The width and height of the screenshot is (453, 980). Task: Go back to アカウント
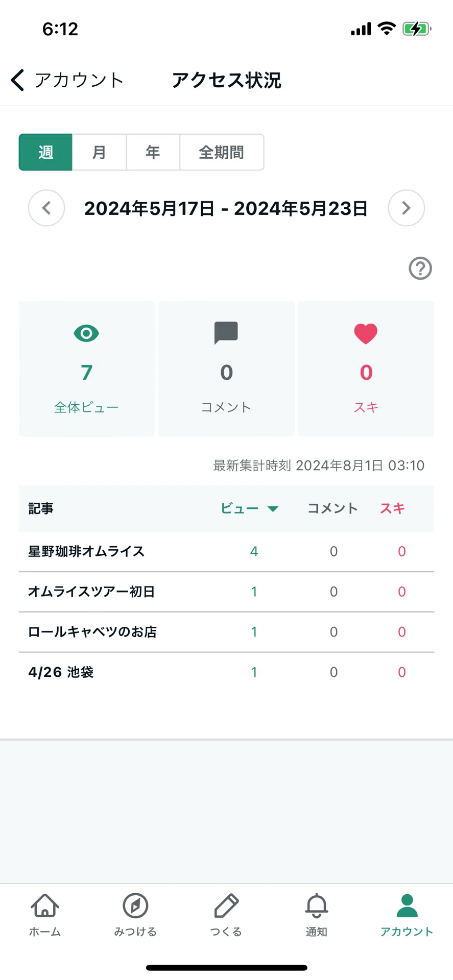tap(67, 80)
